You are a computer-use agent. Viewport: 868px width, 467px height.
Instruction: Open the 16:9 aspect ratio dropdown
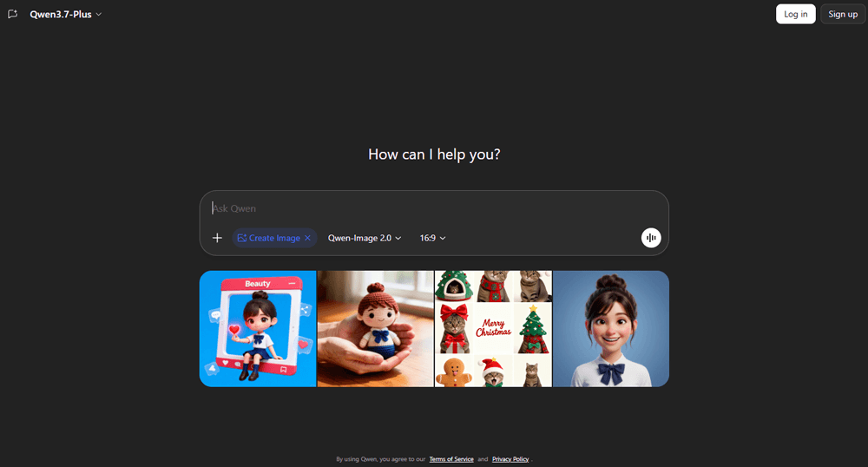(x=432, y=238)
